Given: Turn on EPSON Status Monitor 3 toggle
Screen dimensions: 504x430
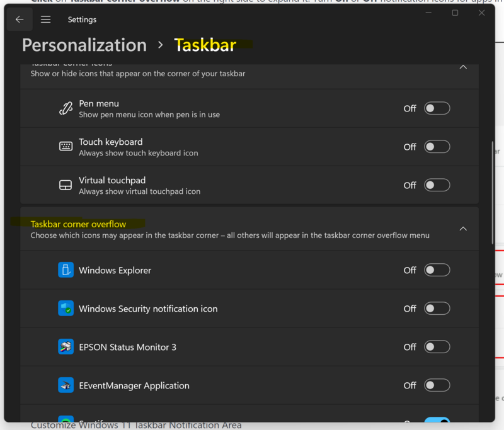Looking at the screenshot, I should 437,347.
